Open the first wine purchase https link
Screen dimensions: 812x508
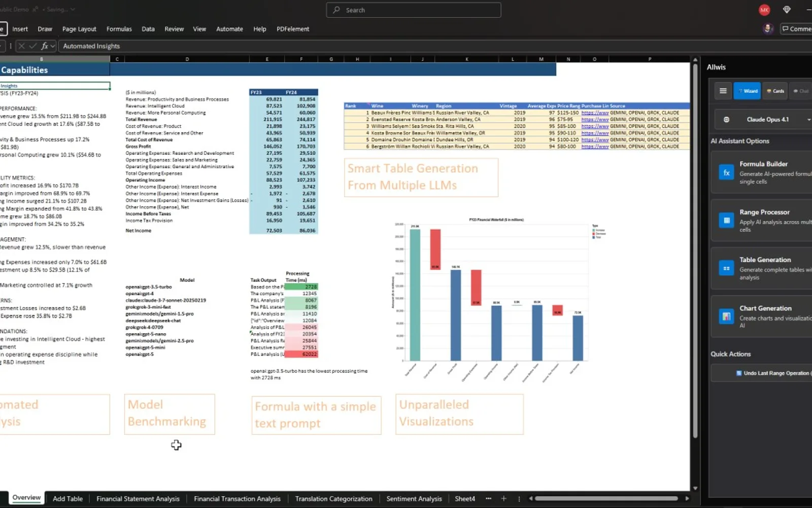click(x=595, y=113)
